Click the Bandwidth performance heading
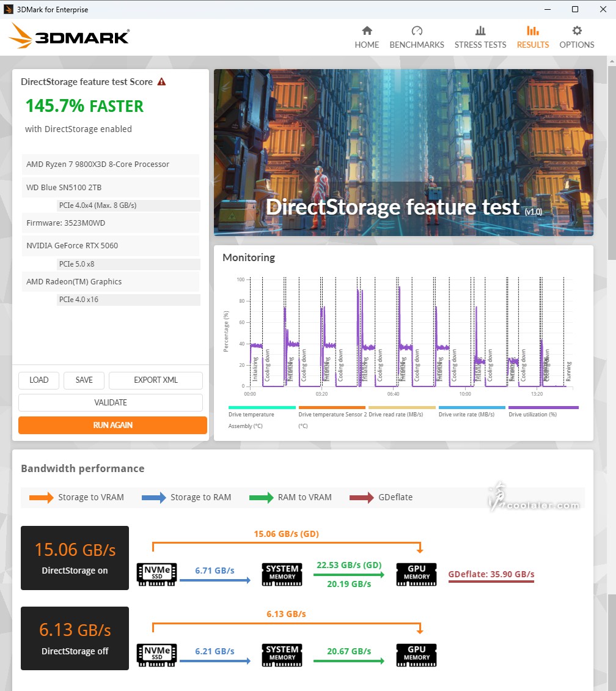 point(82,468)
